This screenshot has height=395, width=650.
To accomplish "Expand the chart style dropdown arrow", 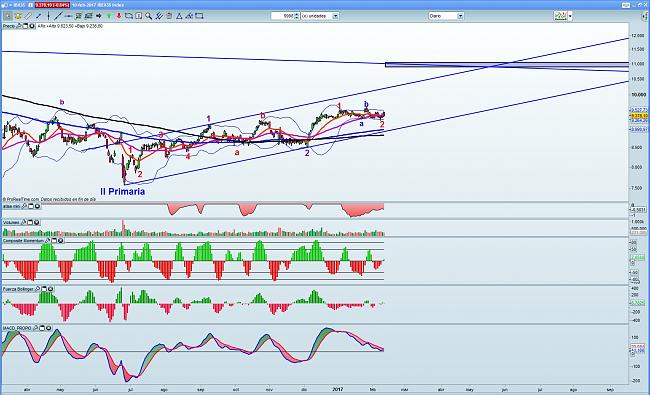I will [x=570, y=16].
